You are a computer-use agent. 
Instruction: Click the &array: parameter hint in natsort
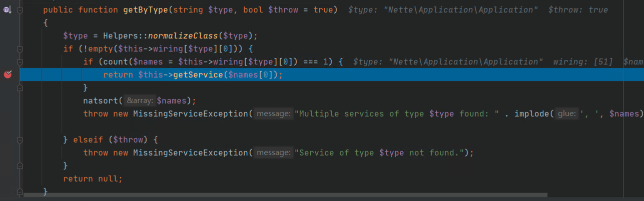(x=139, y=100)
